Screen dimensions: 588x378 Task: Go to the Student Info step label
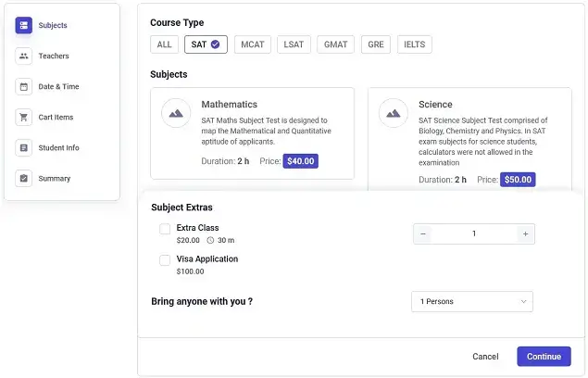coord(58,148)
